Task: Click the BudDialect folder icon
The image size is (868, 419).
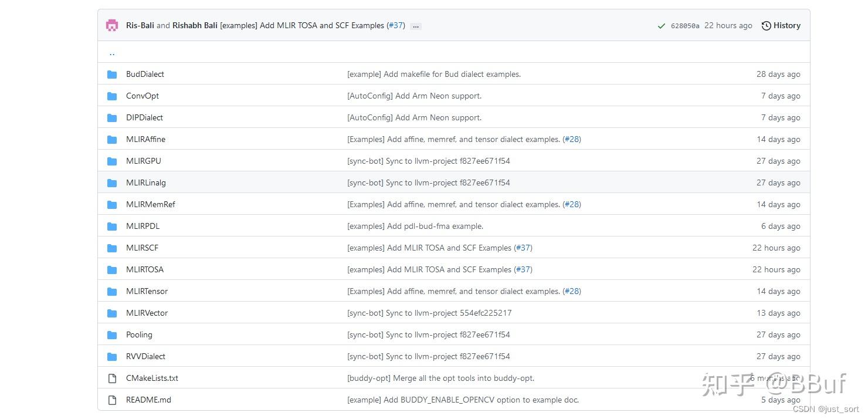Action: coord(112,75)
